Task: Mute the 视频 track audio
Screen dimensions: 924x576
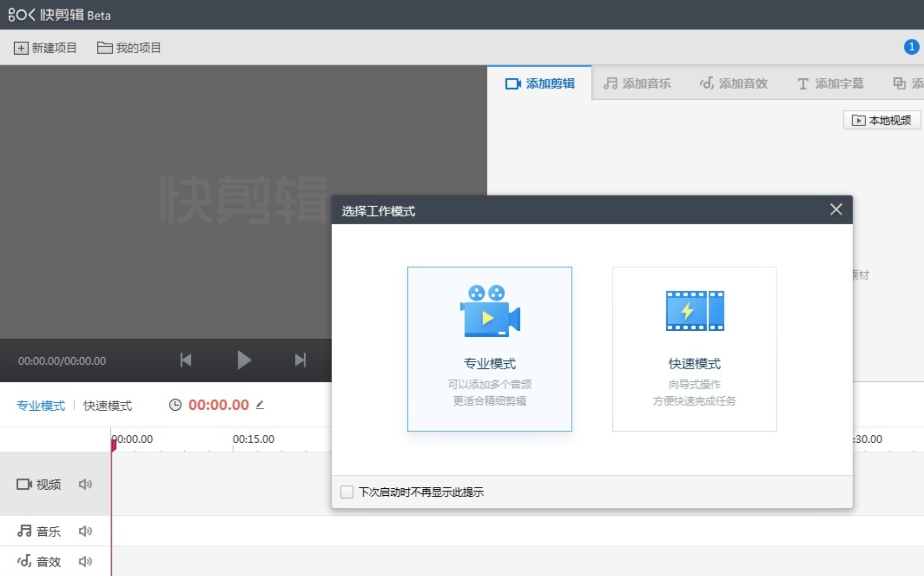Action: tap(85, 484)
